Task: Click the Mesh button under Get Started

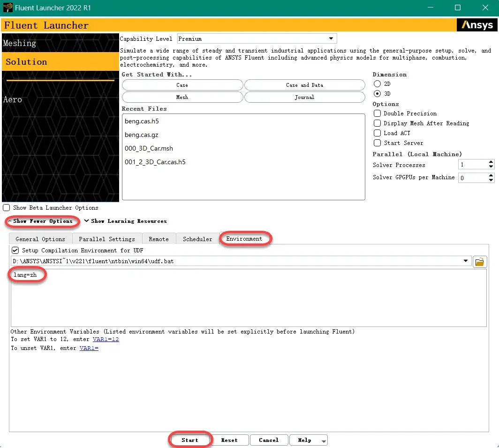Action: [182, 97]
